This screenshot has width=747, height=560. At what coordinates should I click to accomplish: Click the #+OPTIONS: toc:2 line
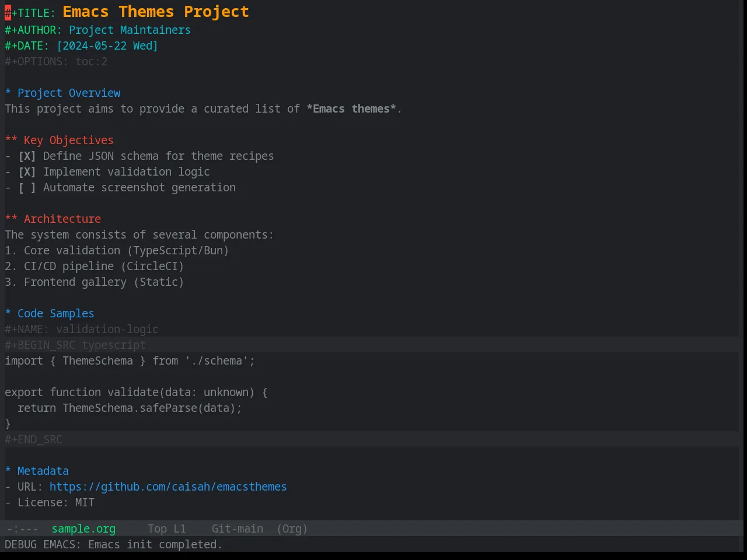pyautogui.click(x=56, y=61)
